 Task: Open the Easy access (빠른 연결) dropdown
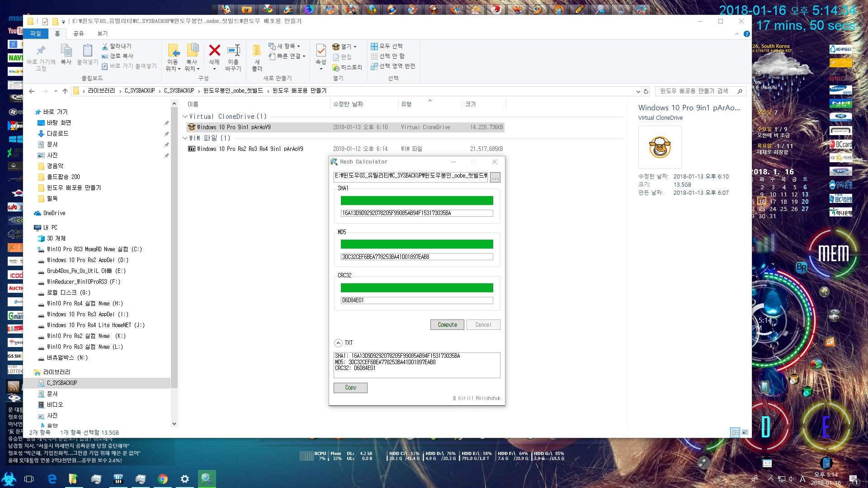(x=287, y=56)
